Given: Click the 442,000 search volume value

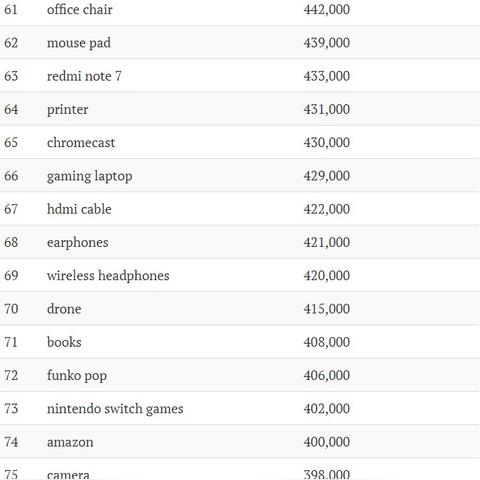Looking at the screenshot, I should pyautogui.click(x=327, y=9).
